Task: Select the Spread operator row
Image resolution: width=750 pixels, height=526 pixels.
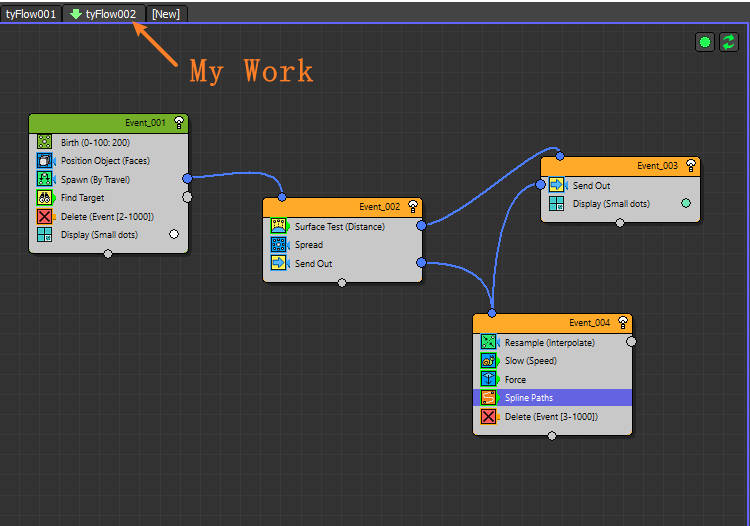Action: [342, 244]
